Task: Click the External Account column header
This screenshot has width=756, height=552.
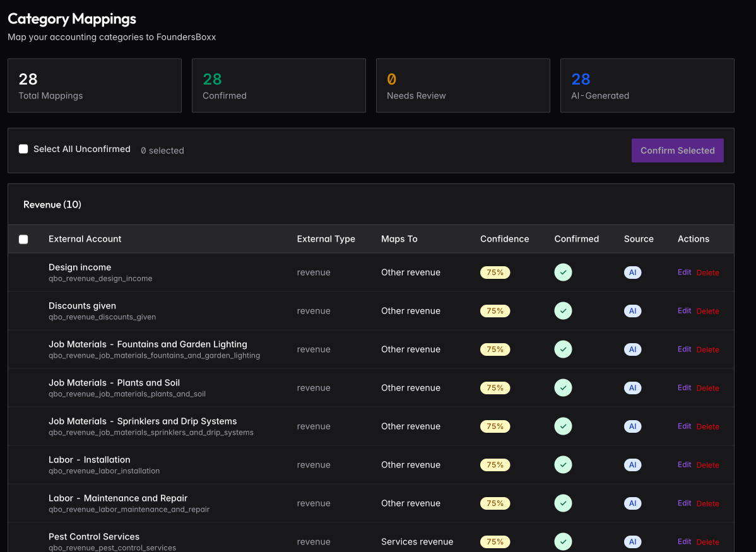Action: (x=85, y=239)
